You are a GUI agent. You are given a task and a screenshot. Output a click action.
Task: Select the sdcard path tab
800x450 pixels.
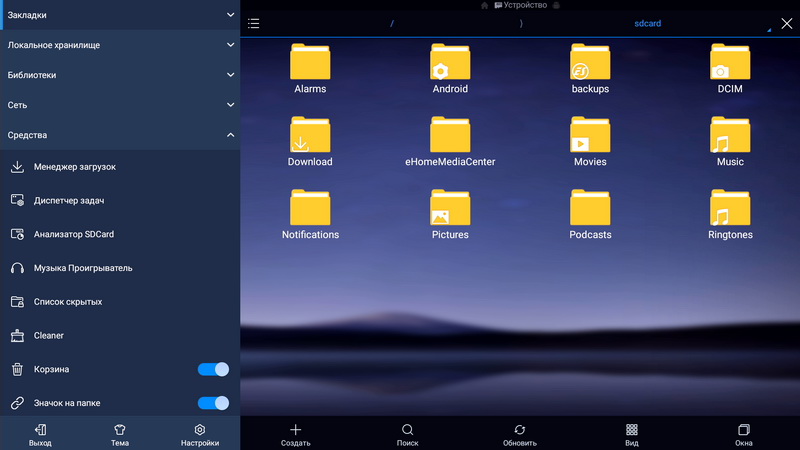pyautogui.click(x=647, y=23)
